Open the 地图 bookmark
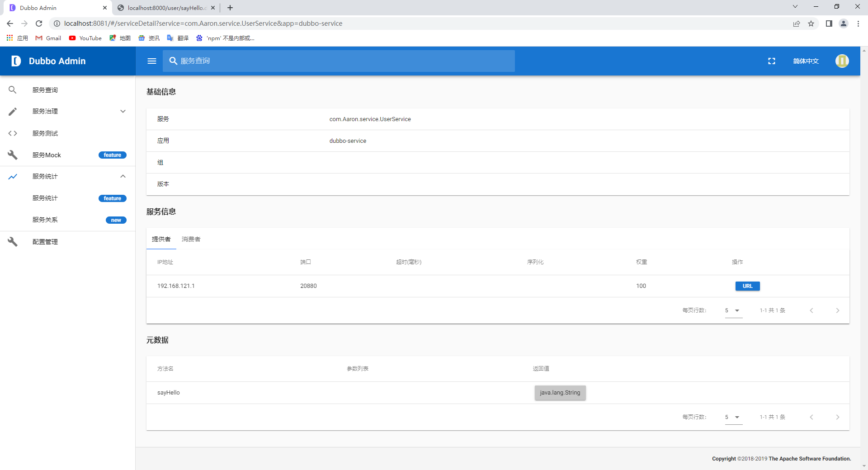This screenshot has height=470, width=868. click(120, 38)
